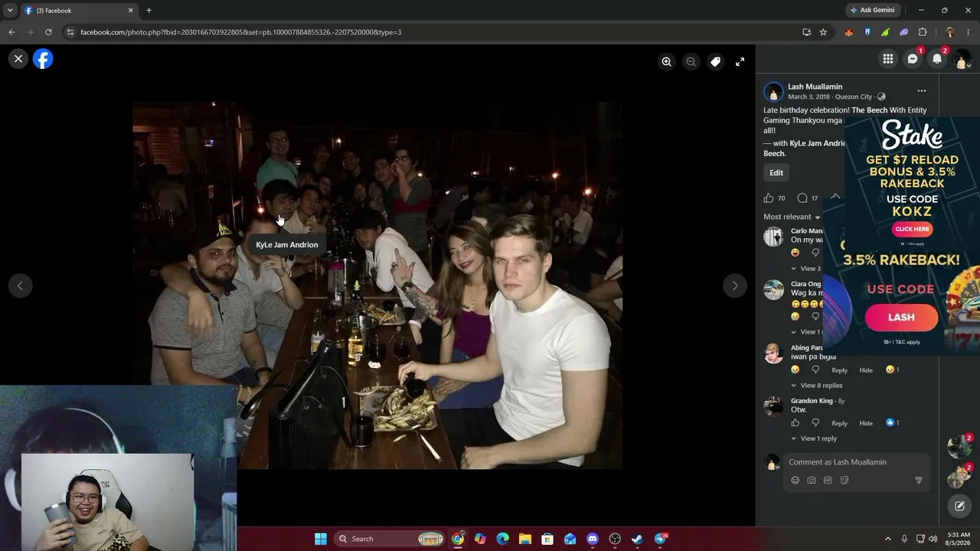Click the taskbar volume icon
The width and height of the screenshot is (980, 551).
click(933, 539)
